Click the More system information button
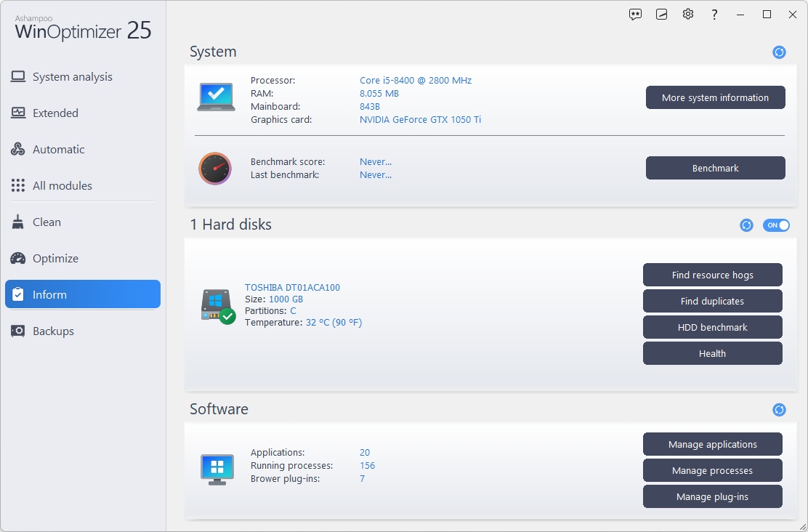The image size is (808, 532). tap(715, 97)
